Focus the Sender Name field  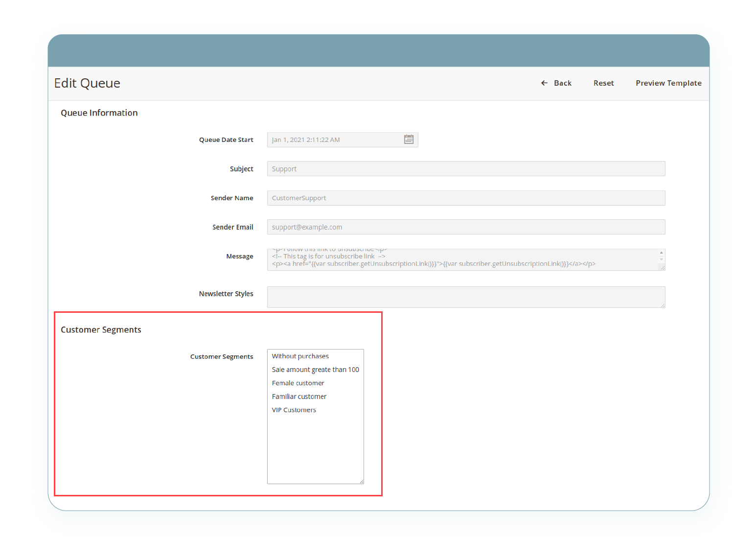pyautogui.click(x=465, y=198)
